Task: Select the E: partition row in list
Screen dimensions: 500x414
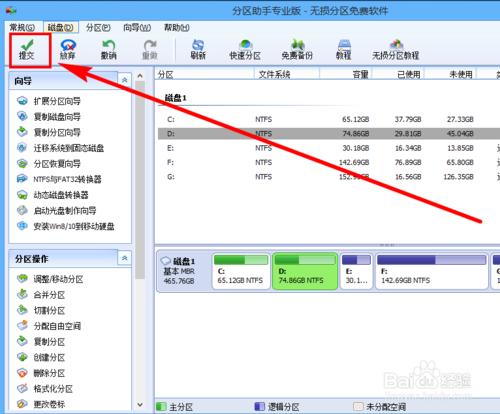Action: [x=329, y=148]
